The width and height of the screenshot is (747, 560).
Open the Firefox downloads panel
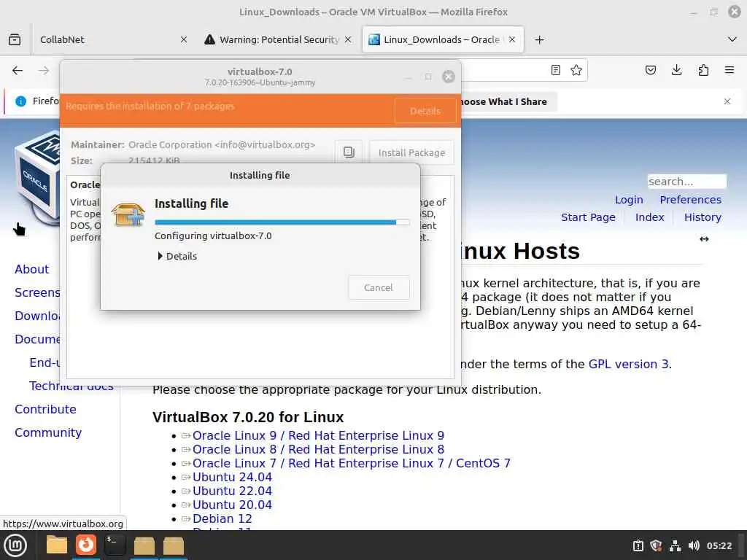pos(676,71)
